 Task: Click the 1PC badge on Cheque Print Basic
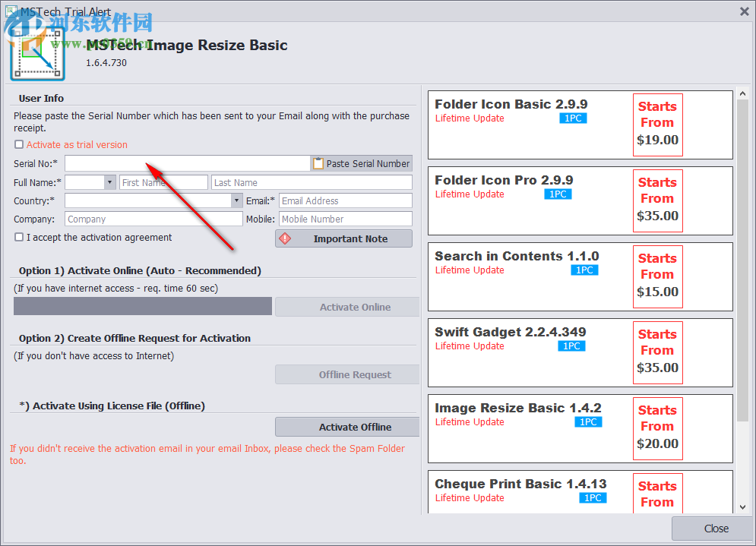click(x=593, y=497)
